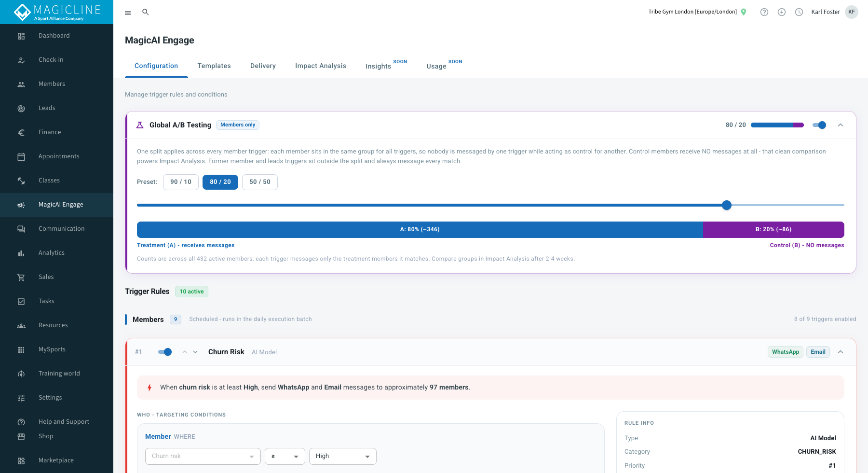Click the Members count 9 badge
This screenshot has width=868, height=473.
click(176, 320)
